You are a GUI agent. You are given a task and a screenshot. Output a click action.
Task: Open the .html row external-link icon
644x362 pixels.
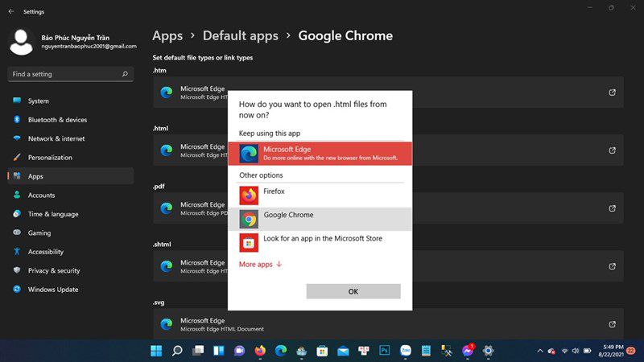pos(612,150)
